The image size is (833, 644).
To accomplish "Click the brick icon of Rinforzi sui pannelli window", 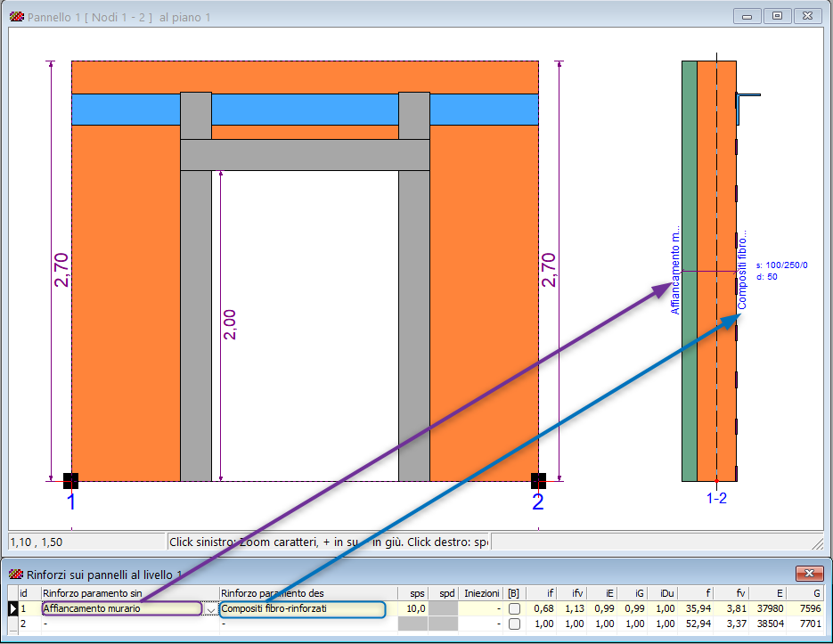I will pos(16,574).
